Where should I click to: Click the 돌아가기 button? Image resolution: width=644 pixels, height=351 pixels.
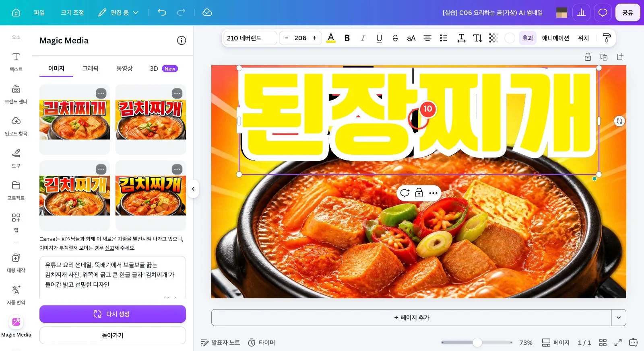(113, 335)
